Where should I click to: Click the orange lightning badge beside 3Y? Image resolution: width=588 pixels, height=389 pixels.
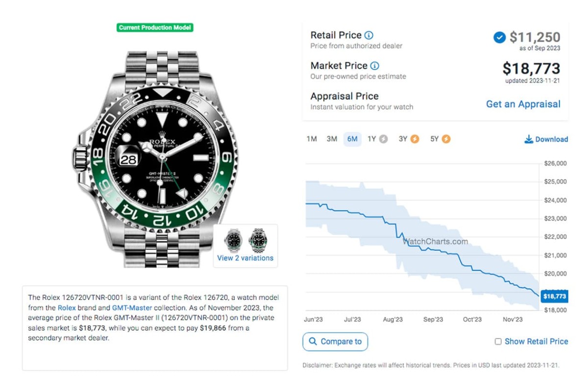tap(415, 139)
